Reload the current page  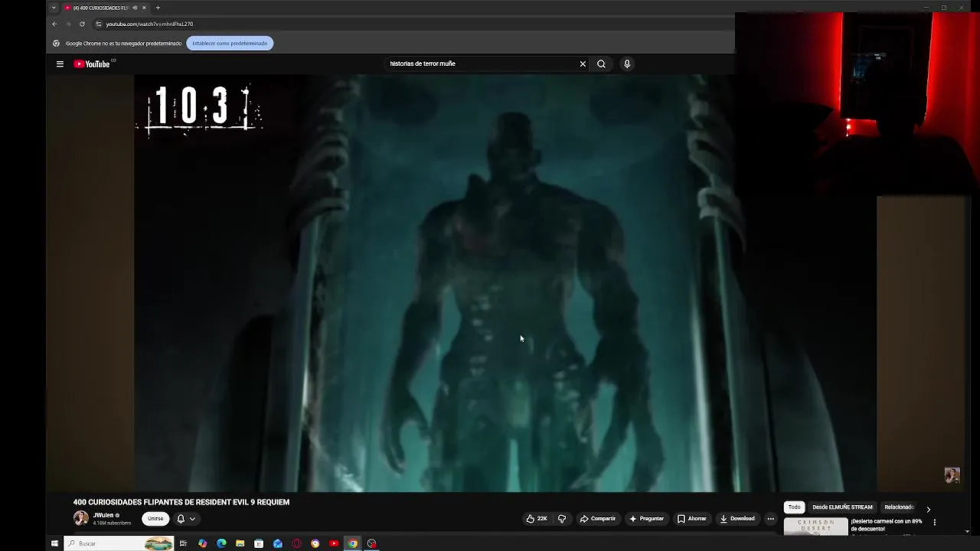click(x=82, y=24)
